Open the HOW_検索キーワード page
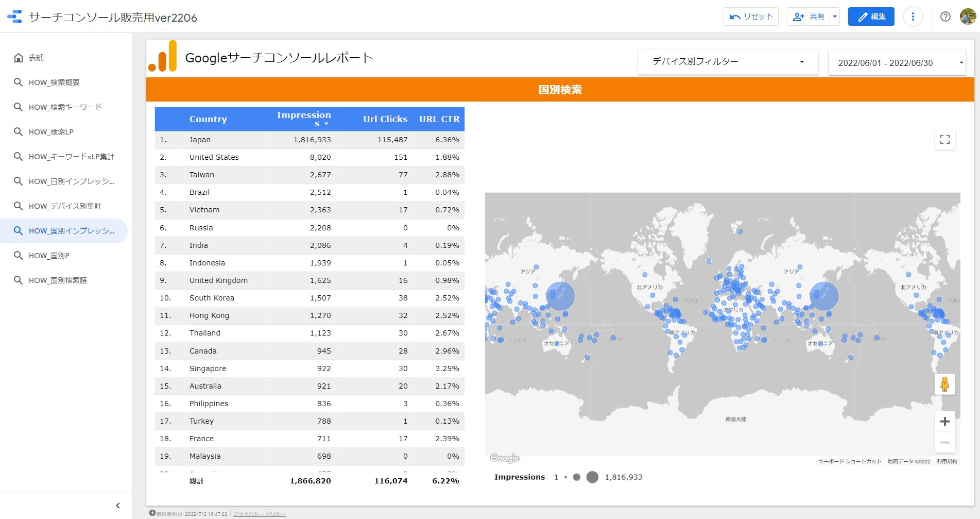Screen dimensions: 980x519 coord(64,107)
